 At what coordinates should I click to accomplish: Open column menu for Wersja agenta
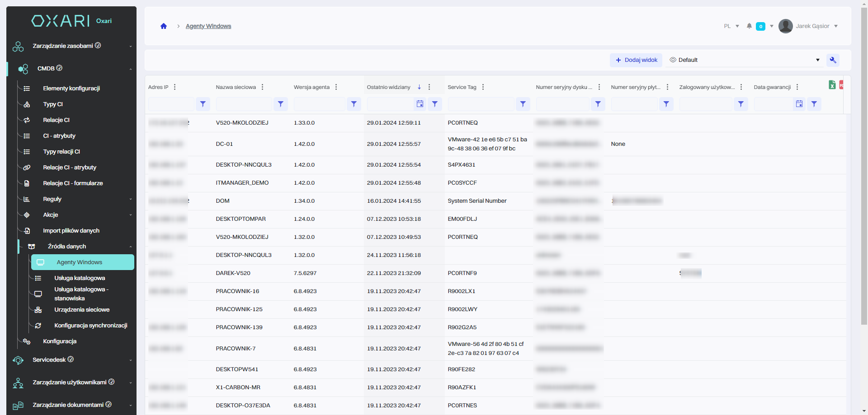pyautogui.click(x=336, y=87)
